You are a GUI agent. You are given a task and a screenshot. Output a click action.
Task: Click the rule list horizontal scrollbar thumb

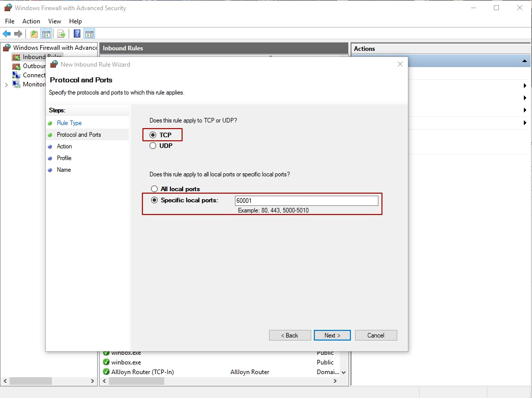tap(137, 381)
